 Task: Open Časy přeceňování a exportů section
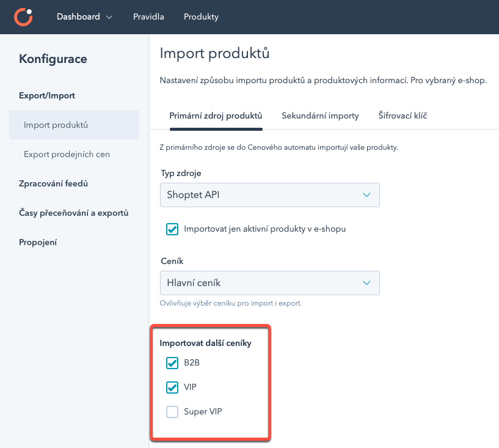[x=74, y=213]
